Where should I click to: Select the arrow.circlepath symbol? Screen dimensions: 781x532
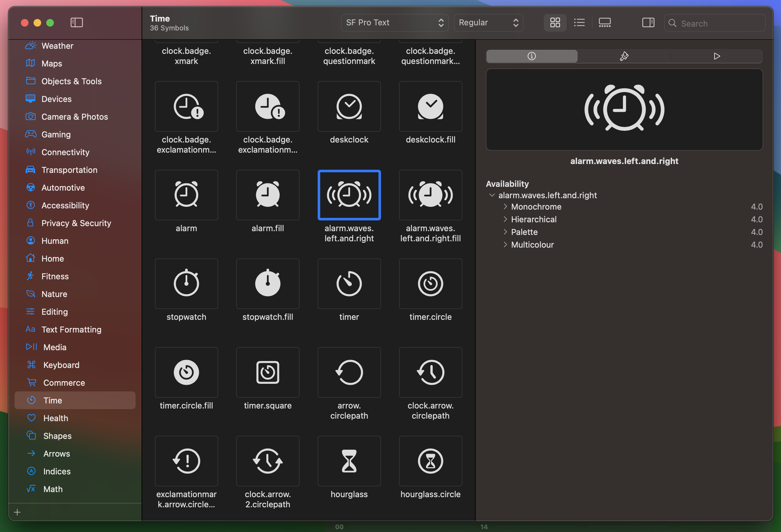coord(349,372)
